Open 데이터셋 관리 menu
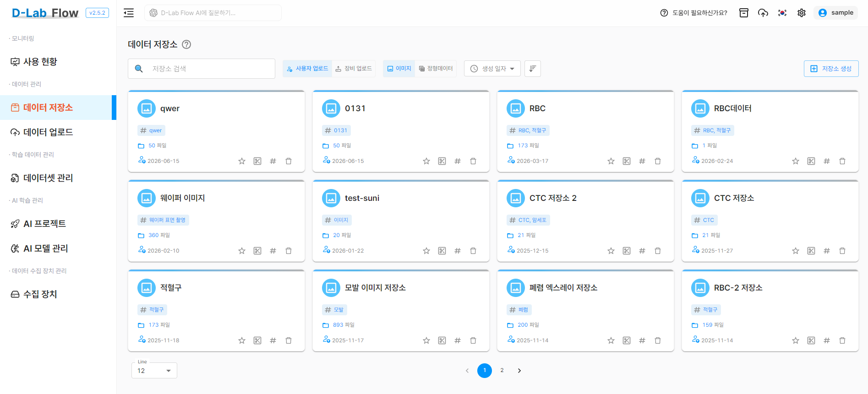This screenshot has height=394, width=868. click(58, 178)
